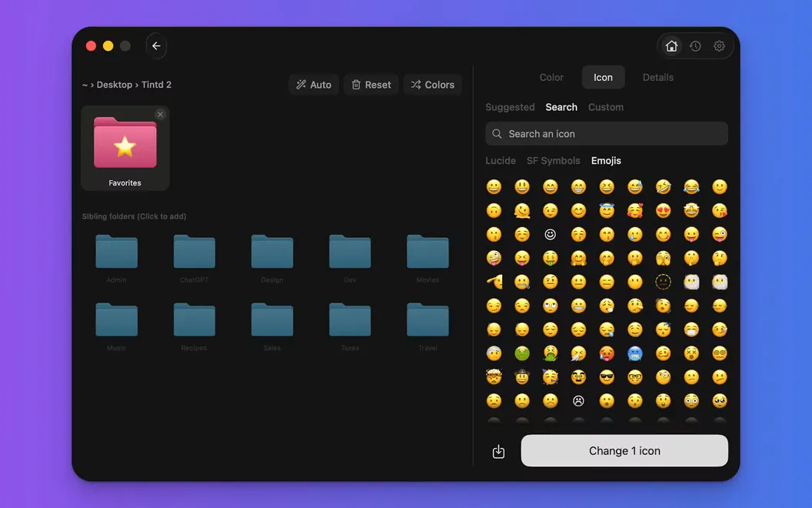Viewport: 812px width, 508px height.
Task: Choose the star-struck emoji
Action: [691, 210]
